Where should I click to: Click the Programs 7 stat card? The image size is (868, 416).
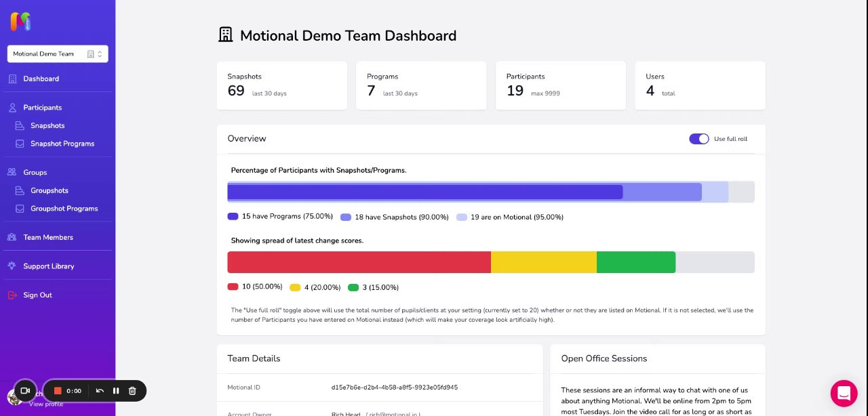[x=421, y=85]
